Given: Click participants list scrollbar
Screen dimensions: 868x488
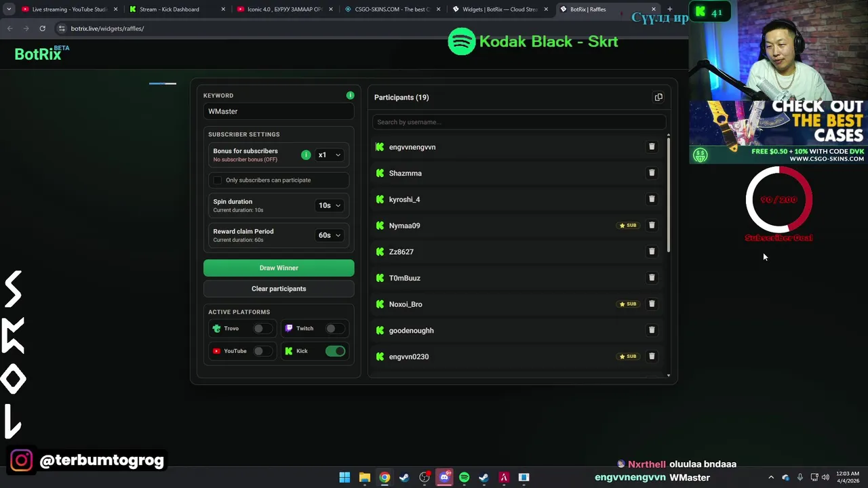Looking at the screenshot, I should pyautogui.click(x=669, y=194).
